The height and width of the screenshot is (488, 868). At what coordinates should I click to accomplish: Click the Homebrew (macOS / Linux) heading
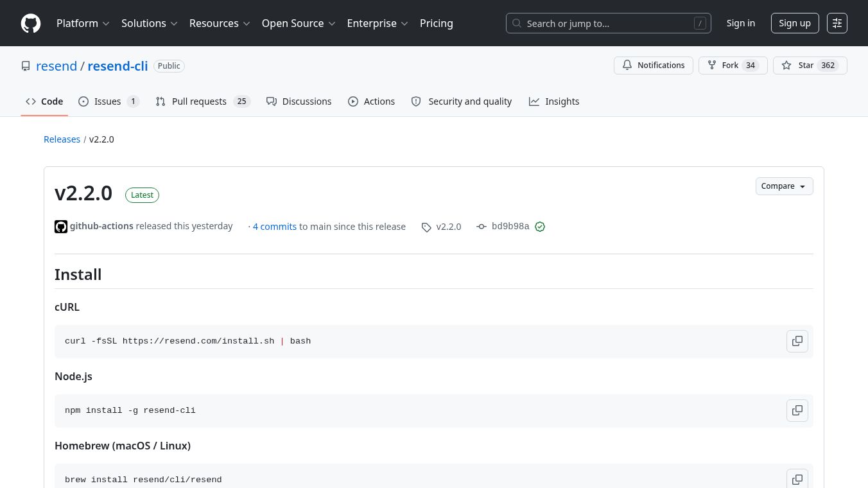pyautogui.click(x=123, y=446)
